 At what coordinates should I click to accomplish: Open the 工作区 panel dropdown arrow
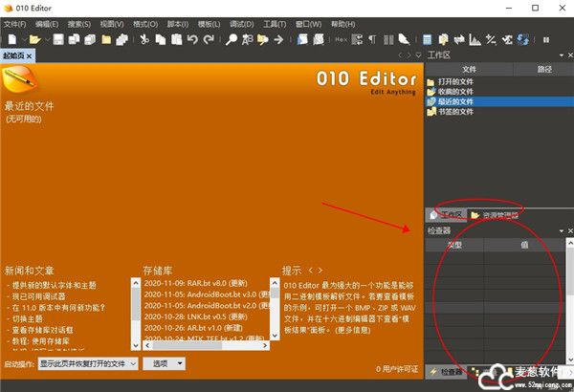pos(562,55)
